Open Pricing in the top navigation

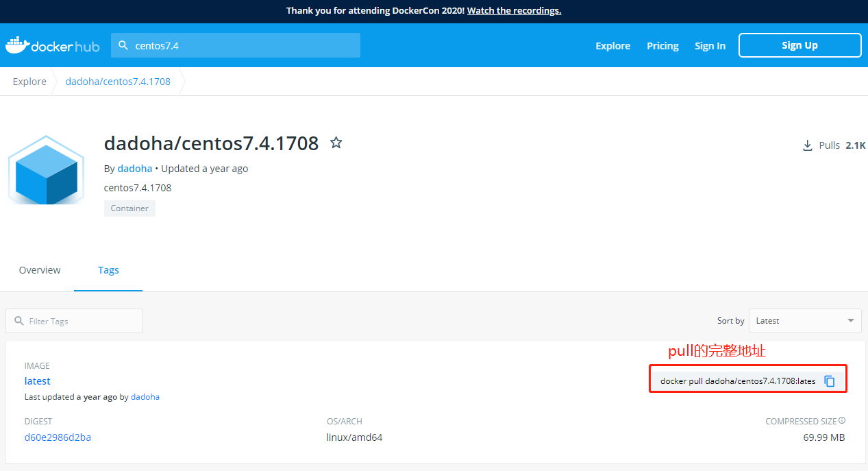coord(662,46)
